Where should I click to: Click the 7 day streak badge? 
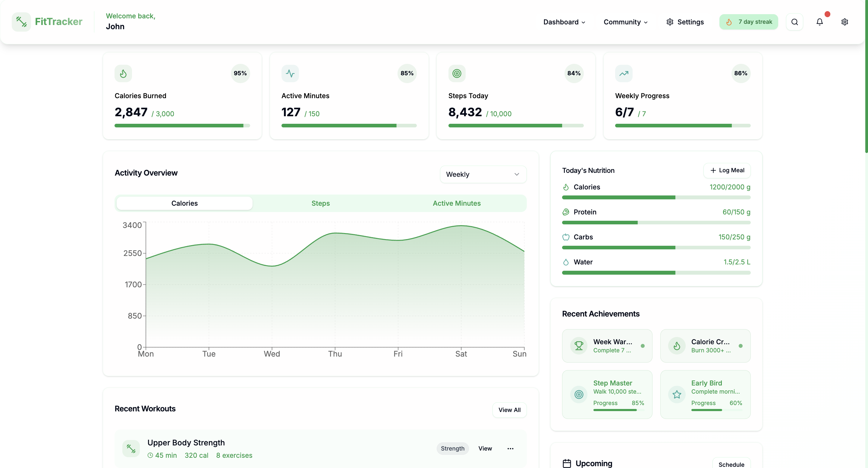748,22
